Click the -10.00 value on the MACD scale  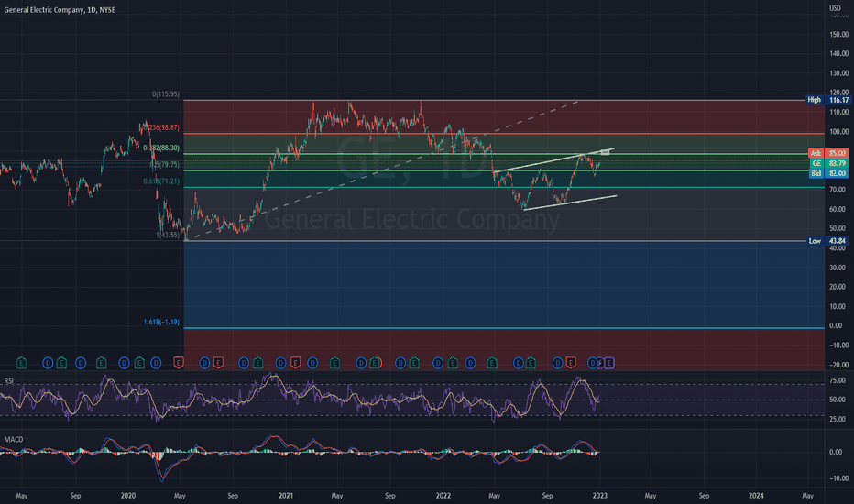(838, 478)
